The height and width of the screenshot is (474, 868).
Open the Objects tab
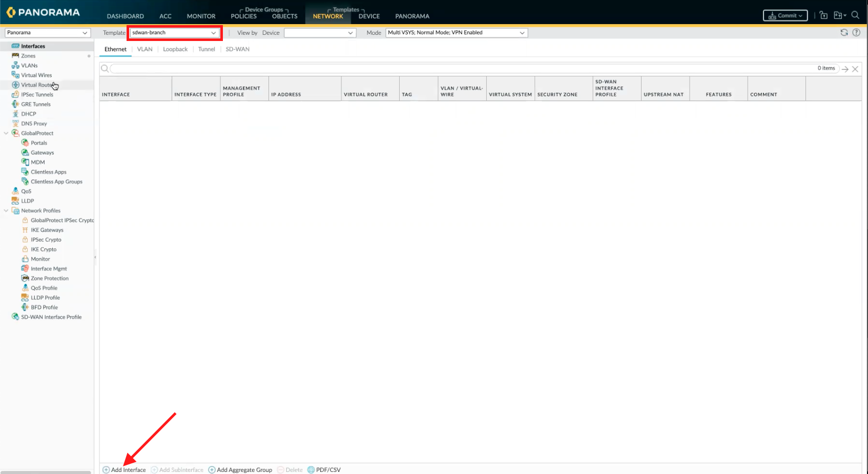[x=285, y=16]
